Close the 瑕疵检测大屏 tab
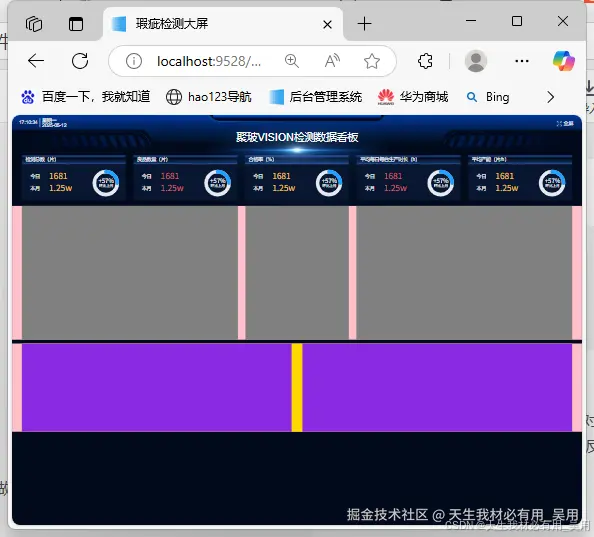The height and width of the screenshot is (537, 594). (x=327, y=25)
